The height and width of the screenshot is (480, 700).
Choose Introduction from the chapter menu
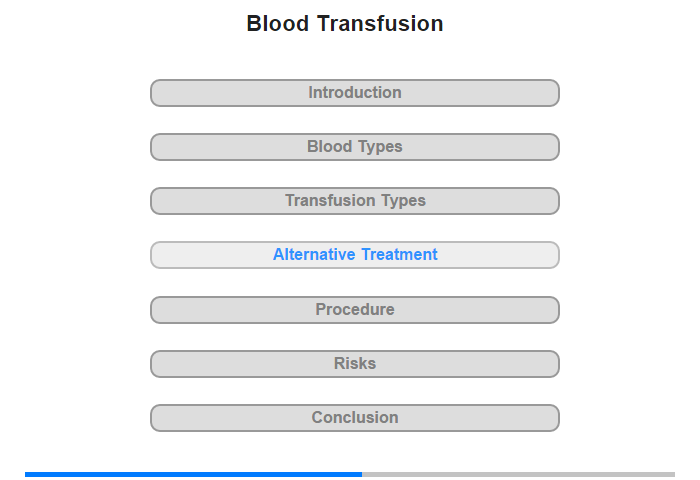tap(354, 93)
